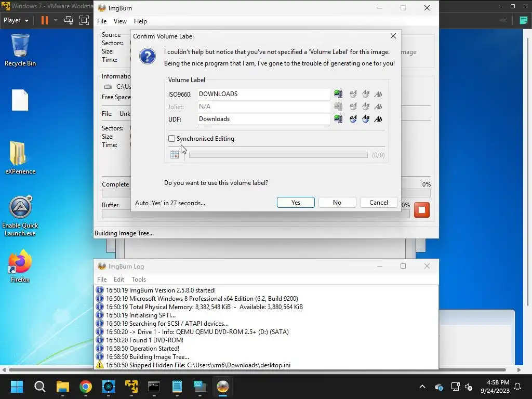Screen dimensions: 532x399
Task: Click the blue question mark dialog icon
Action: (x=148, y=56)
